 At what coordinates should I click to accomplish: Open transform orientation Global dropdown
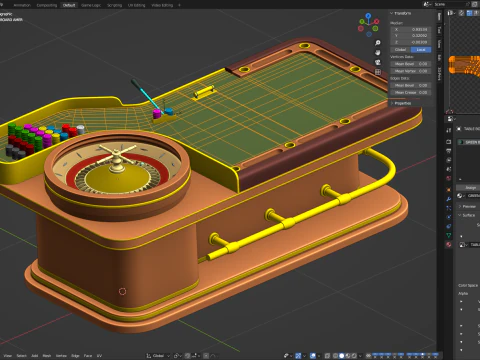[158, 356]
